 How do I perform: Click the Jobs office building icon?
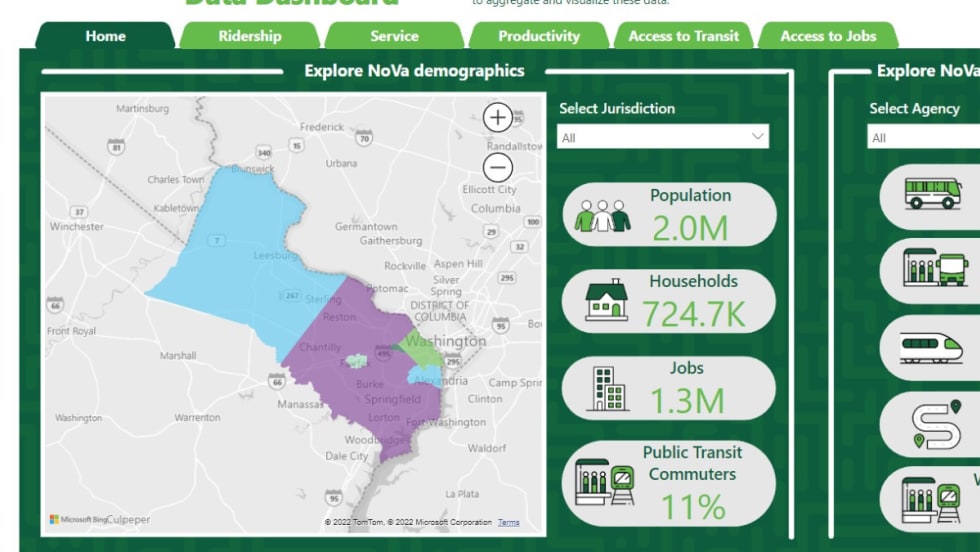[608, 388]
